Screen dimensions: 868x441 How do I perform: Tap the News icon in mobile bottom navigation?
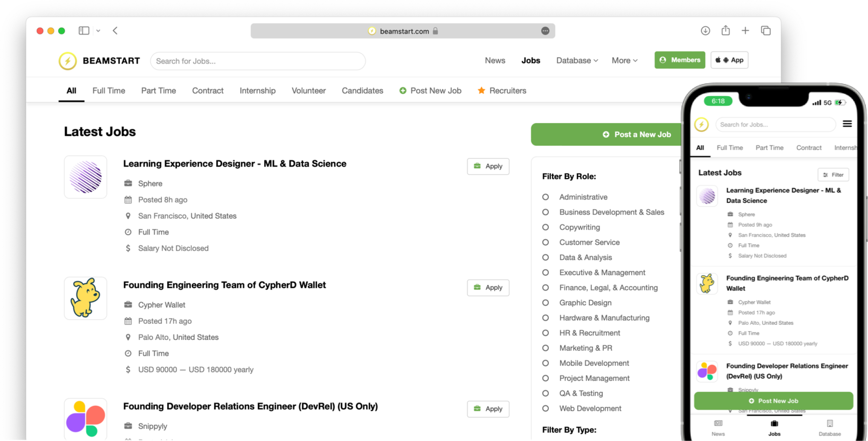click(x=718, y=424)
